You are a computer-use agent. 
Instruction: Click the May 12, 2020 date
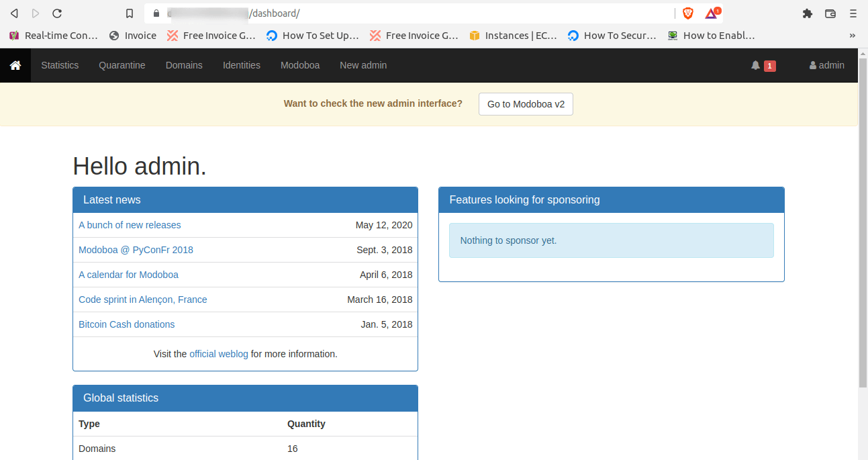384,225
